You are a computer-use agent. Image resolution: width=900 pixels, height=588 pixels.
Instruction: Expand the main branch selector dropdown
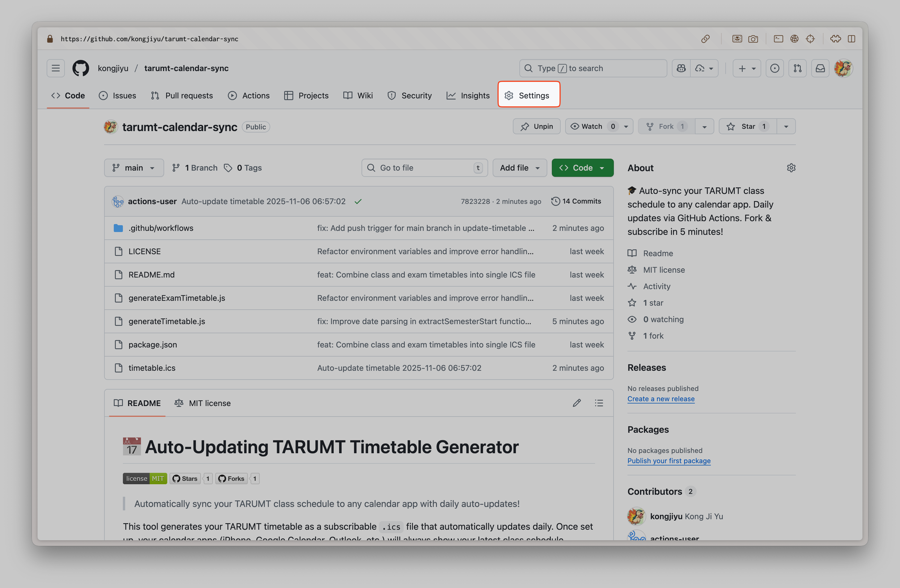(134, 168)
